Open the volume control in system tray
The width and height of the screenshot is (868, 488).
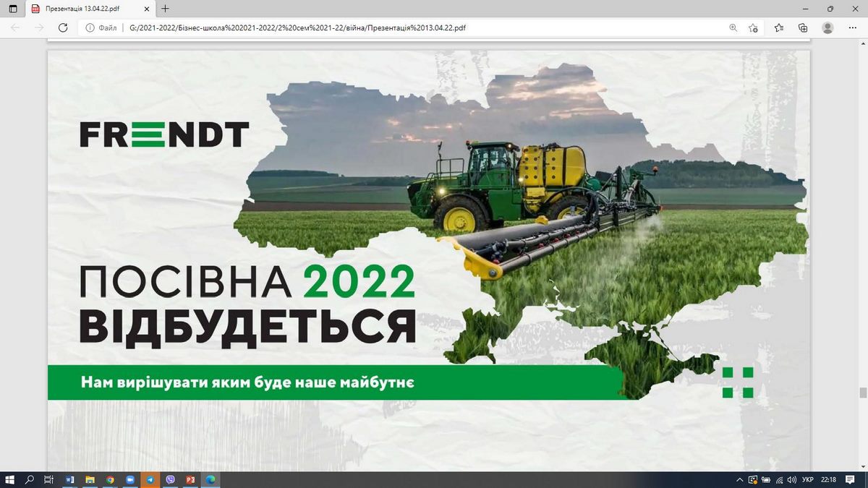(x=791, y=479)
